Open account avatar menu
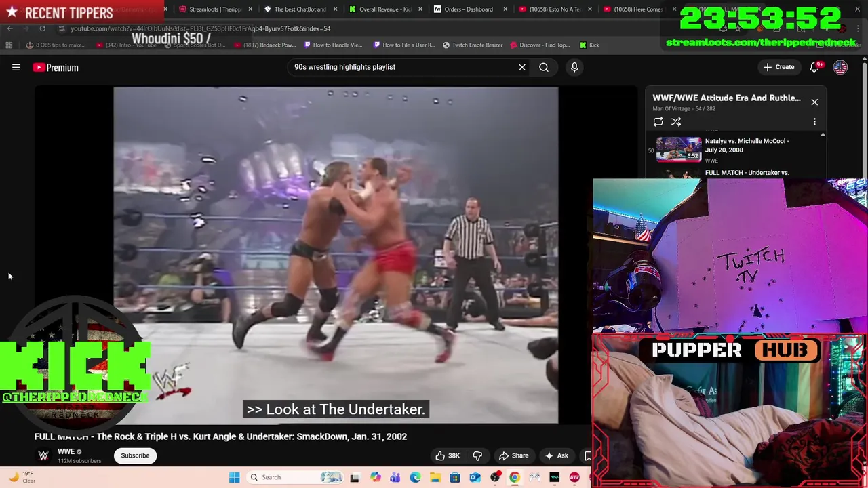This screenshot has height=488, width=868. coord(840,67)
